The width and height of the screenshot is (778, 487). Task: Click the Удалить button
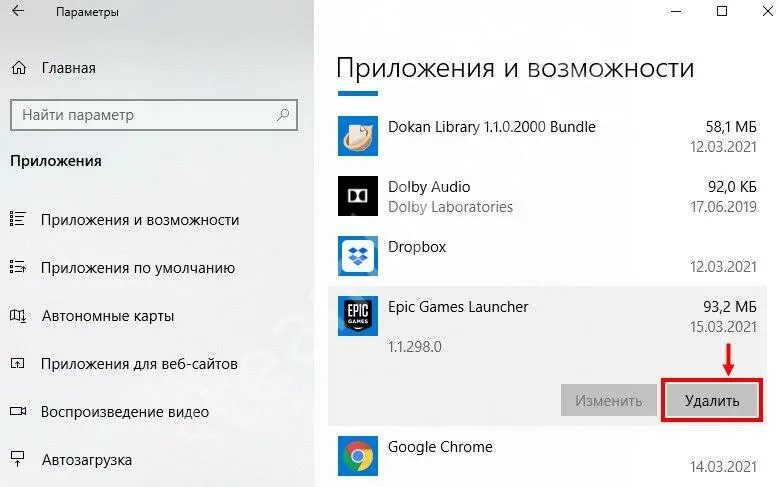point(712,400)
